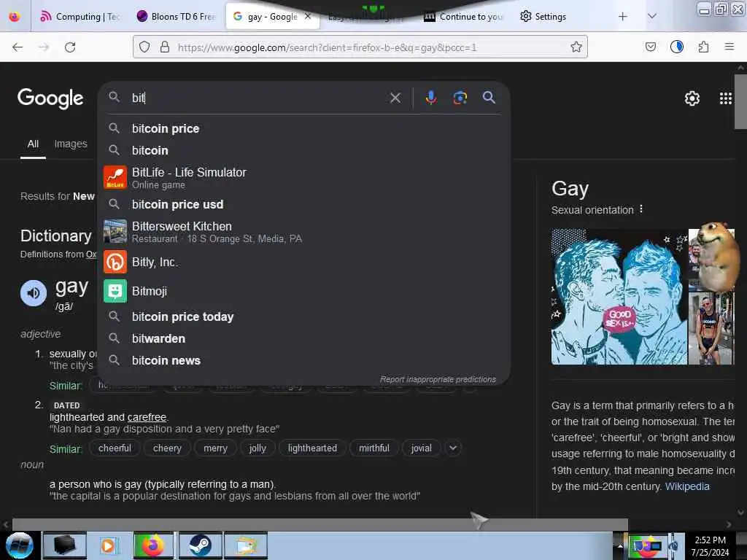The height and width of the screenshot is (560, 747).
Task: Open Firefox from the taskbar
Action: (x=153, y=545)
